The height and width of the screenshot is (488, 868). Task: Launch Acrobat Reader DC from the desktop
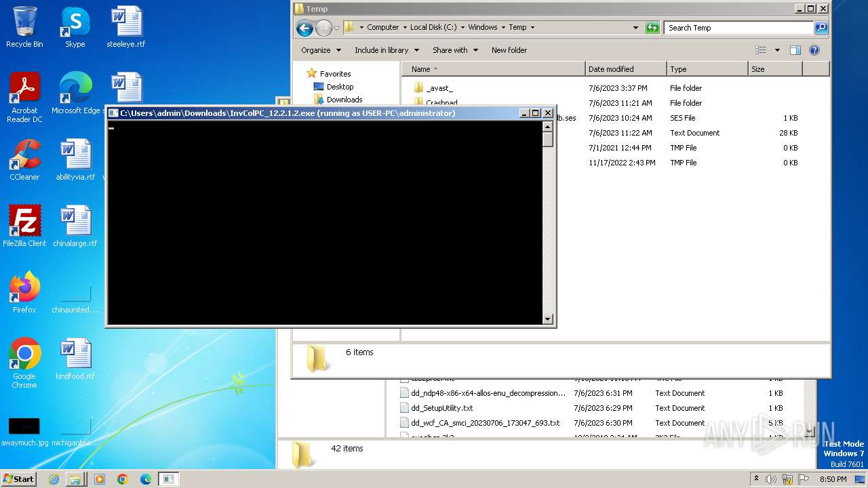coord(24,98)
